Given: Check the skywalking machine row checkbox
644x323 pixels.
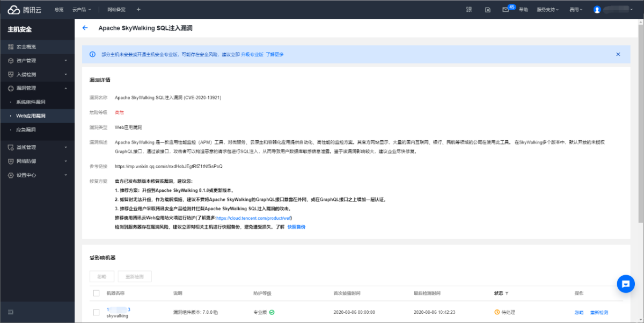Looking at the screenshot, I should [96, 312].
